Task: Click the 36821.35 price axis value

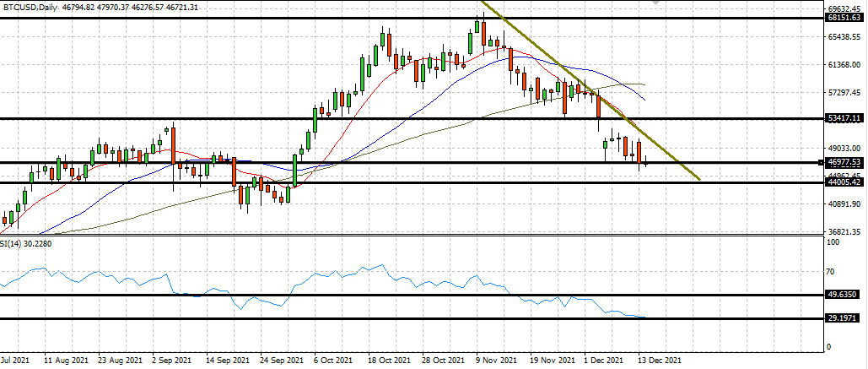Action: (844, 231)
